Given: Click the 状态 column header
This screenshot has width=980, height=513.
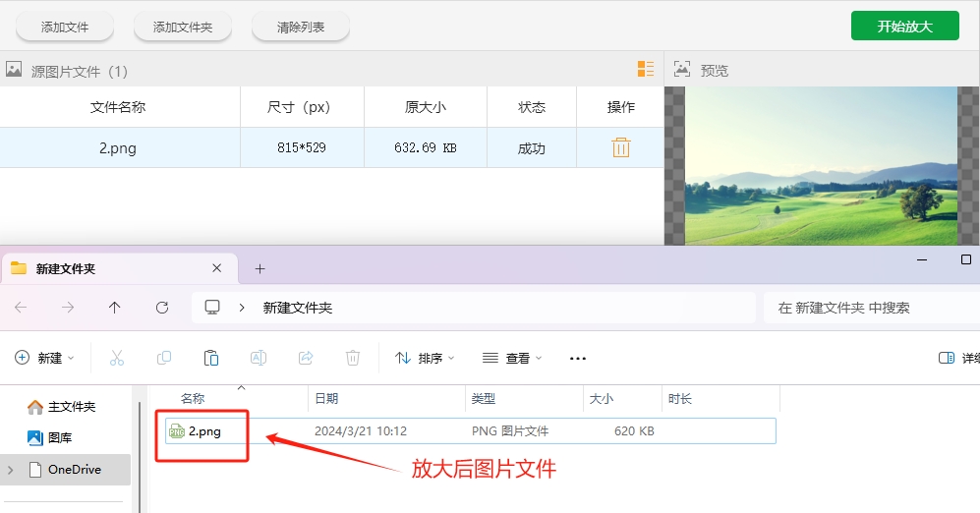Looking at the screenshot, I should click(531, 107).
